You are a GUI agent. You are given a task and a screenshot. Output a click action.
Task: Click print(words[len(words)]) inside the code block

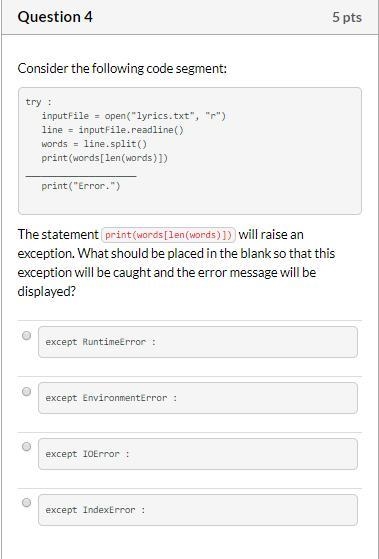(104, 158)
